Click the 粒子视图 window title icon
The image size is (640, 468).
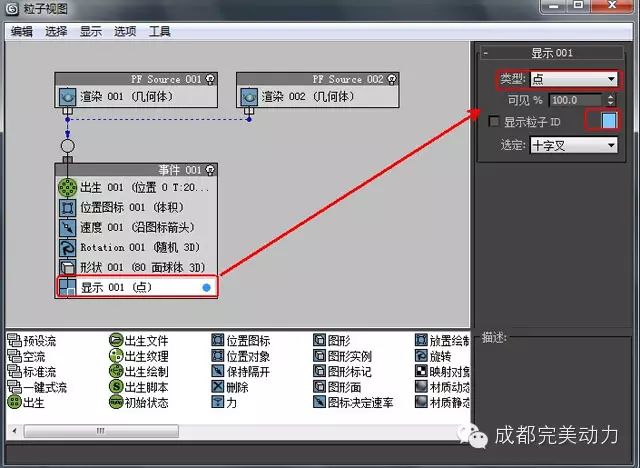click(x=11, y=9)
